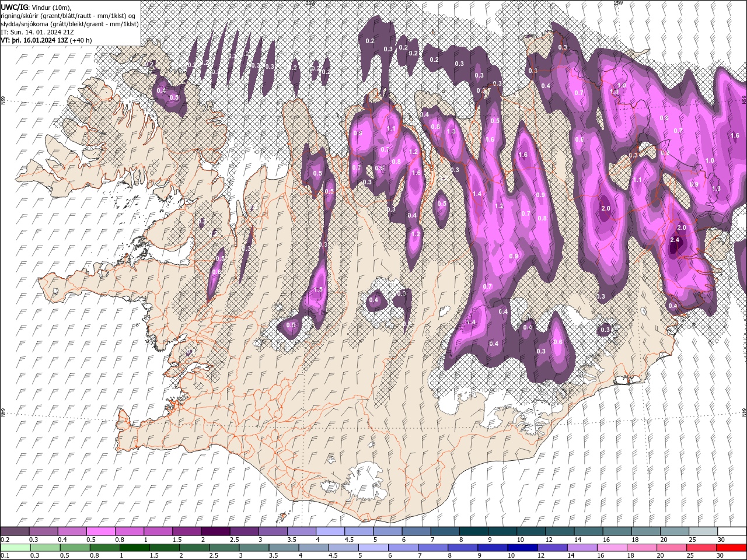
Task: Click the 'slydda/snjókoma (grátt/bleikt/grænt' header line
Action: click(69, 24)
